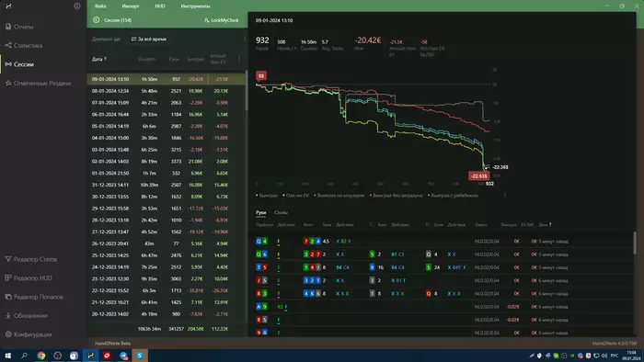Open the Импорт menu
Viewport: 644px width, 362px height.
point(131,6)
